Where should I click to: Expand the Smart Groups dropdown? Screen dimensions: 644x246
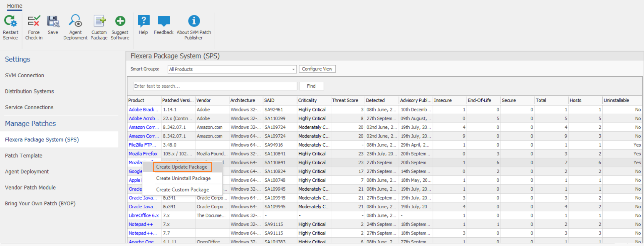pyautogui.click(x=293, y=69)
